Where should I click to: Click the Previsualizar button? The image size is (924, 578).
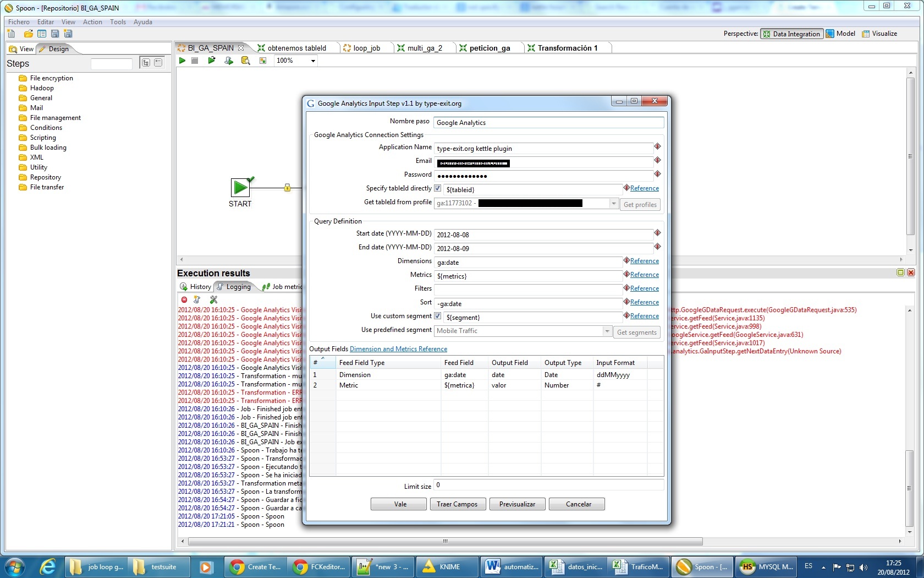tap(517, 504)
